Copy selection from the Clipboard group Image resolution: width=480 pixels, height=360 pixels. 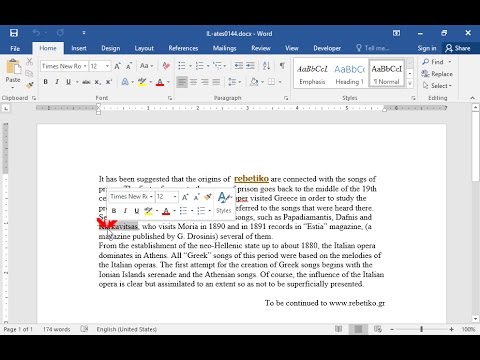[x=29, y=73]
